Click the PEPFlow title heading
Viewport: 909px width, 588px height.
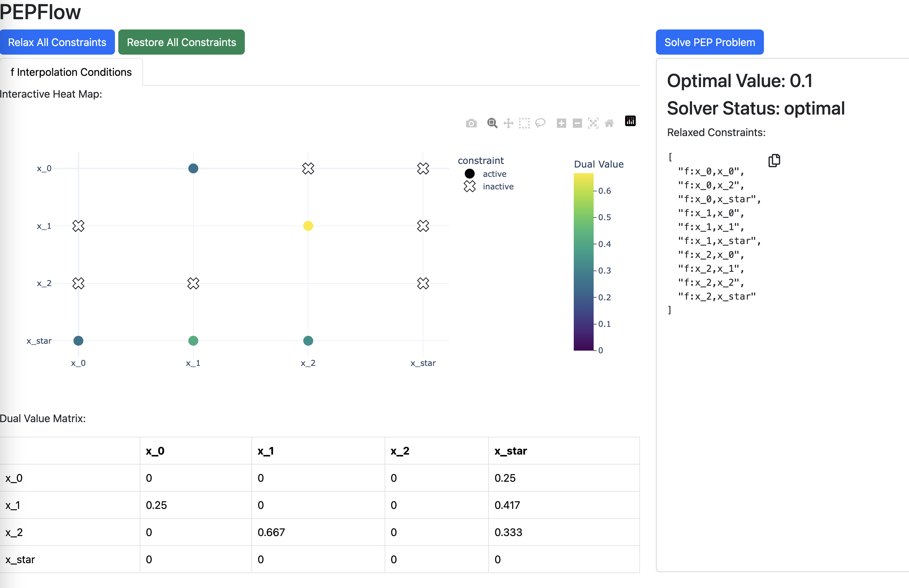click(40, 12)
